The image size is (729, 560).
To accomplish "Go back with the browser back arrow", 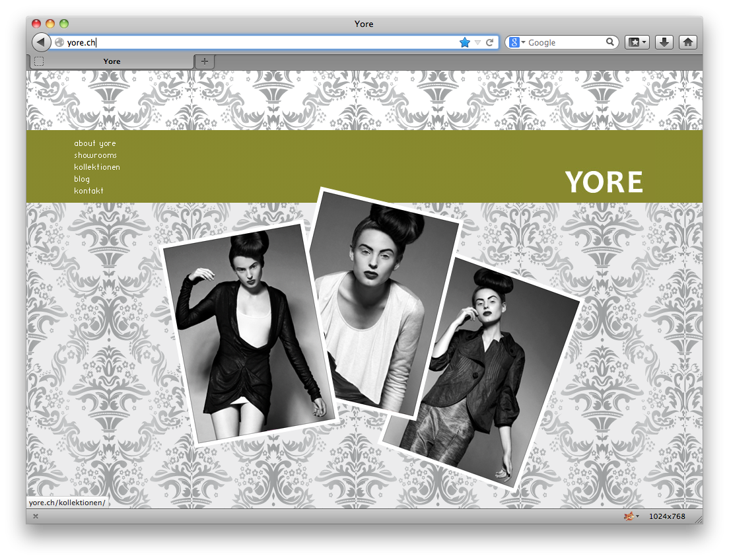I will (41, 42).
